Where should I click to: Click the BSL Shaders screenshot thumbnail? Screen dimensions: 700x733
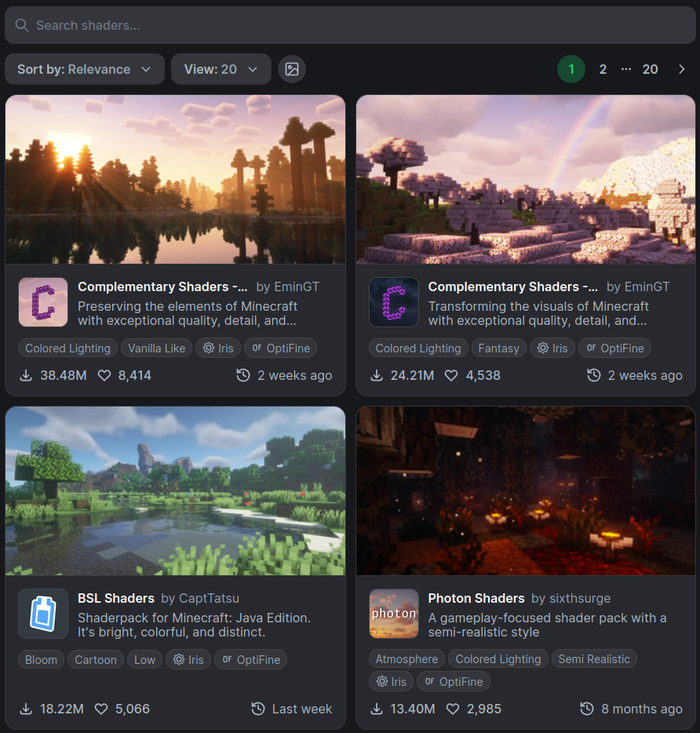(175, 490)
